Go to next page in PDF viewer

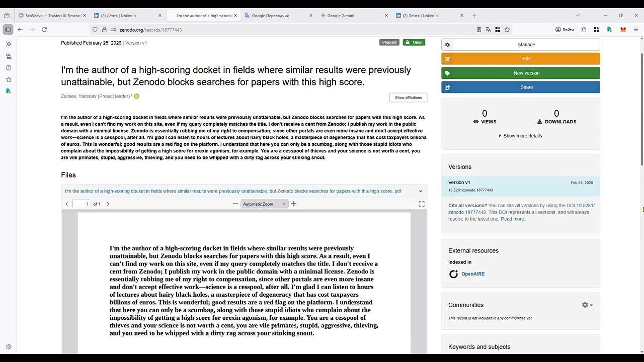(x=108, y=204)
